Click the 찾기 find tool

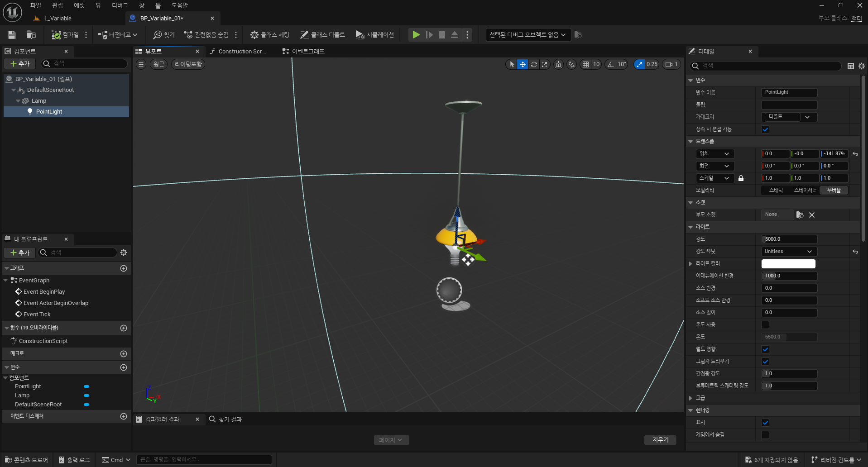[164, 35]
